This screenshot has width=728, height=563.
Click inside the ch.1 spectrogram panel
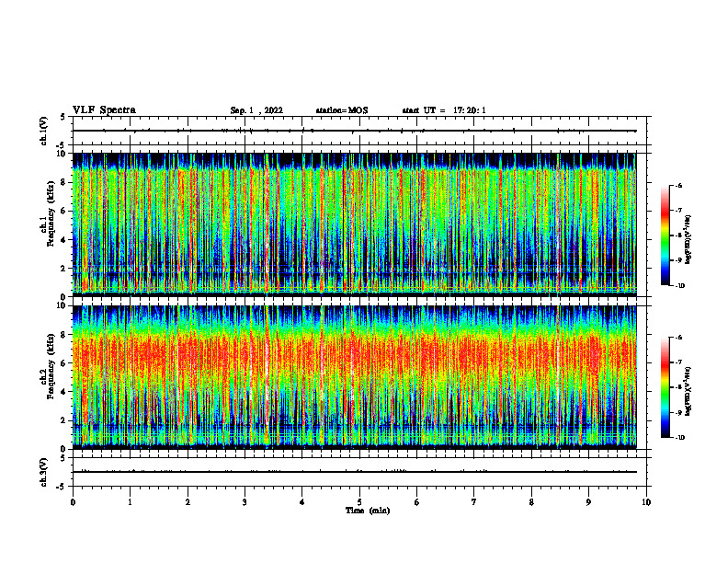click(355, 224)
